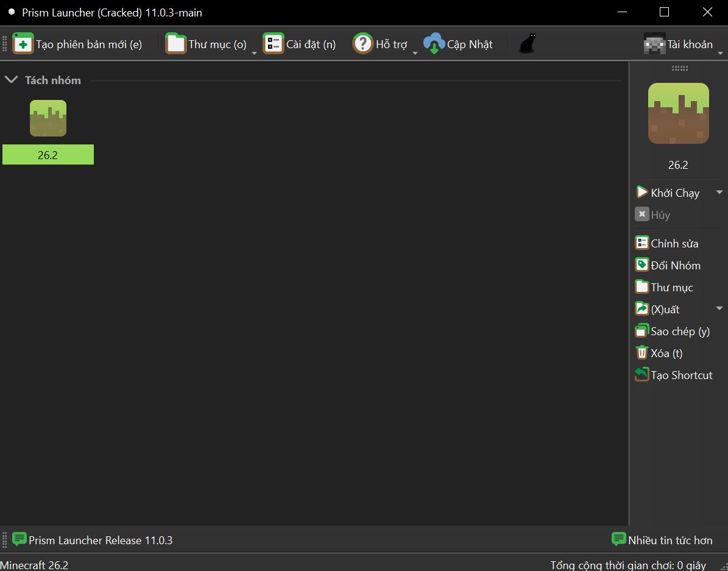
Task: Open the Cài đặt settings icon
Action: 274,44
